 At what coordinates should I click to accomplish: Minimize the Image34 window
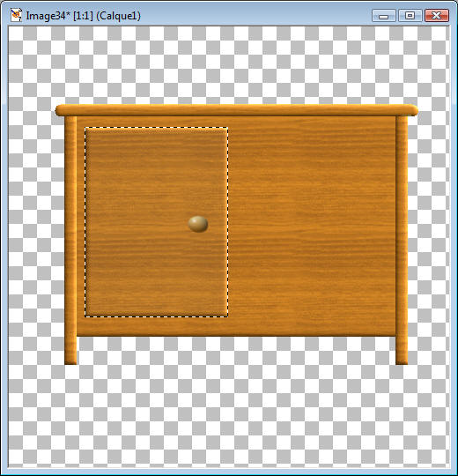(384, 16)
